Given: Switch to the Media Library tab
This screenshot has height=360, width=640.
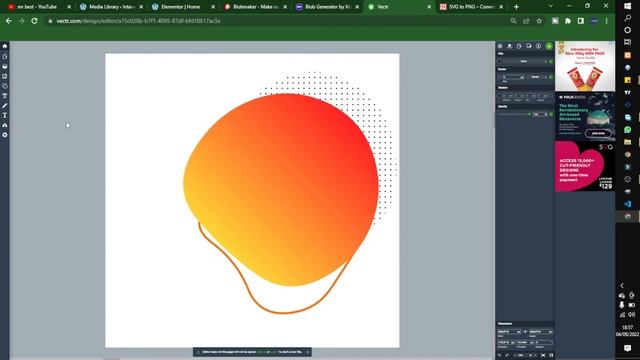Looking at the screenshot, I should (x=111, y=7).
